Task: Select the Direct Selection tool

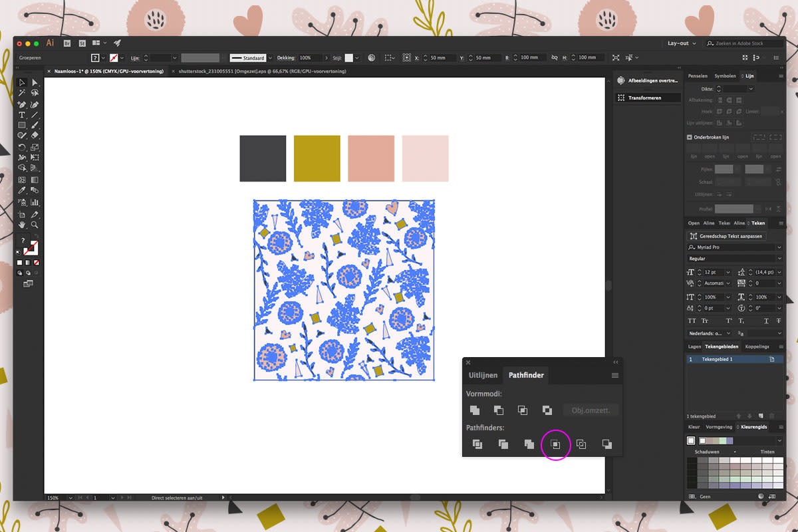Action: click(35, 82)
